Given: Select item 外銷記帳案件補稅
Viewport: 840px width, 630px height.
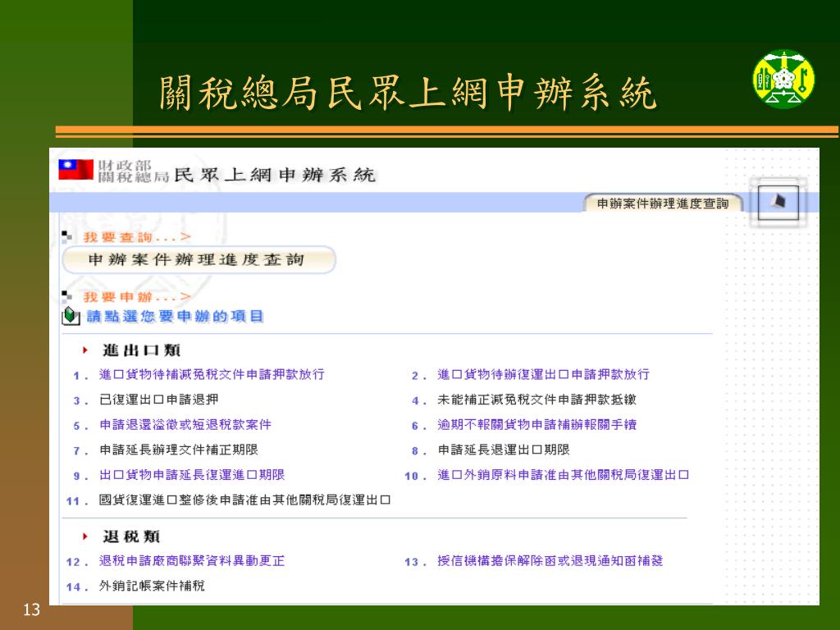Looking at the screenshot, I should (x=152, y=586).
